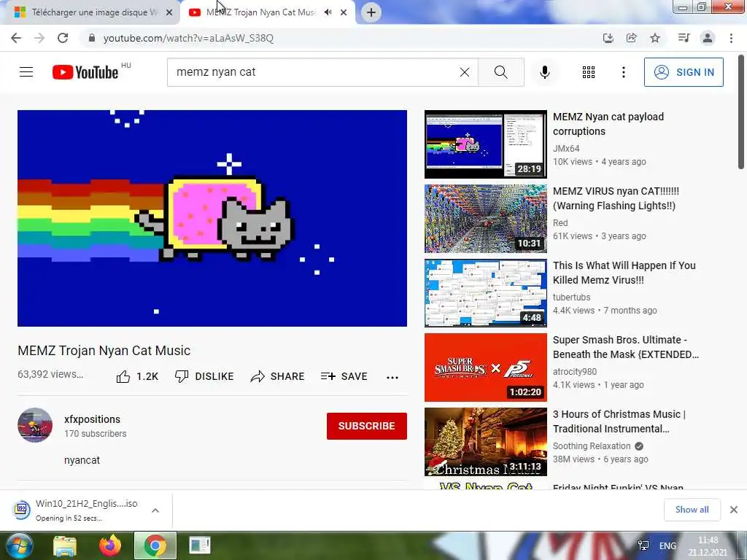Open the YouTube apps grid icon
The image size is (747, 560).
tap(589, 72)
